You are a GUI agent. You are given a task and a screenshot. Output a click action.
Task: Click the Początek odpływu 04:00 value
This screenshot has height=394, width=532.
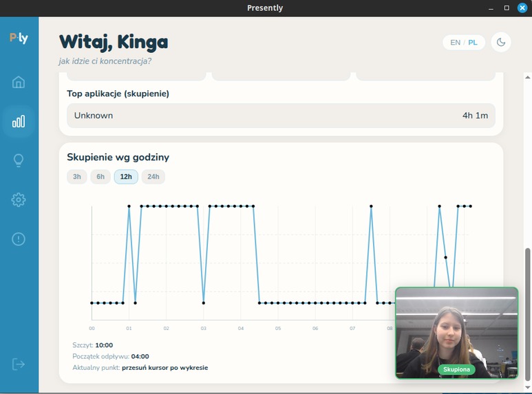140,356
